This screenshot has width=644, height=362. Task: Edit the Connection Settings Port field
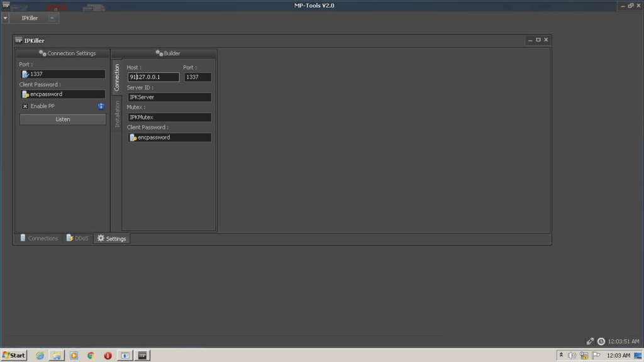click(63, 74)
